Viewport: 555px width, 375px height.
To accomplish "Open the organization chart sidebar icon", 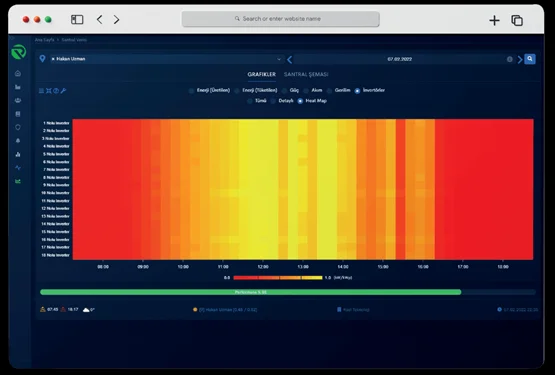I will (x=18, y=154).
